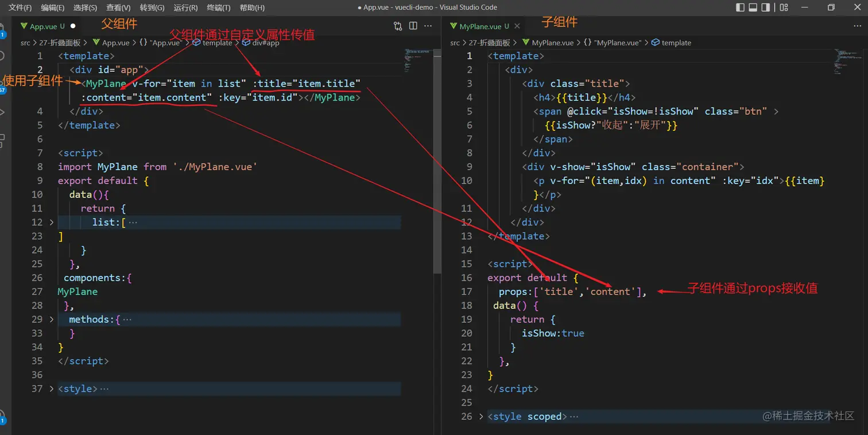Click 'isShow:true' in MyPlane.vue
Viewport: 868px width, 435px height.
[553, 333]
